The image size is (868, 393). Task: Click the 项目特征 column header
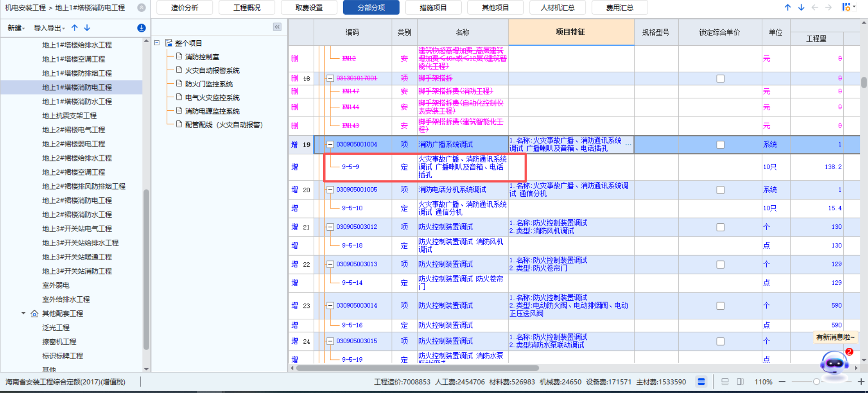point(571,32)
